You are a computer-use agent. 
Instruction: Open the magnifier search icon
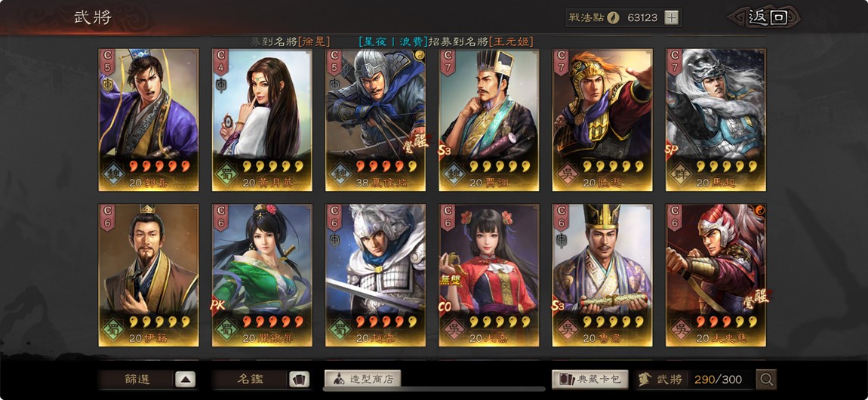tap(766, 380)
